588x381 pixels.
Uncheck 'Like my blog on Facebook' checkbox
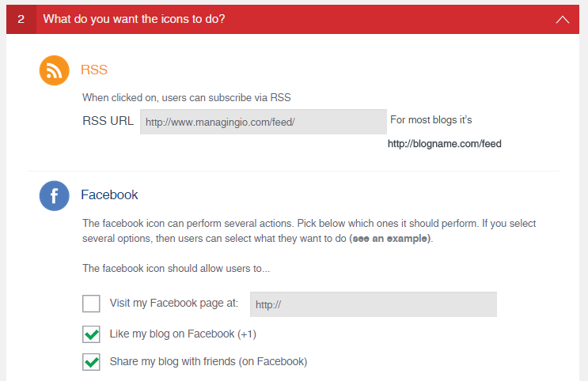click(x=92, y=334)
